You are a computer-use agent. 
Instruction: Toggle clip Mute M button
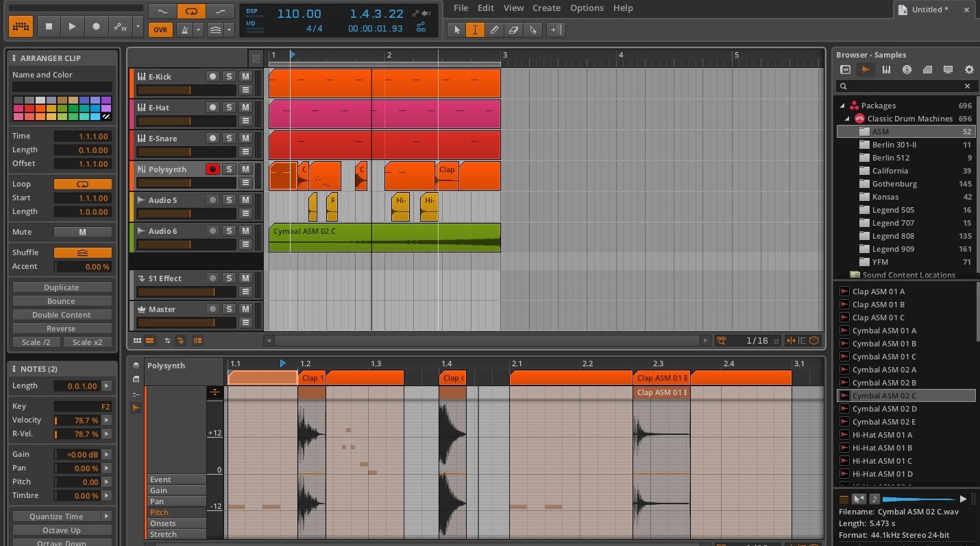point(82,232)
